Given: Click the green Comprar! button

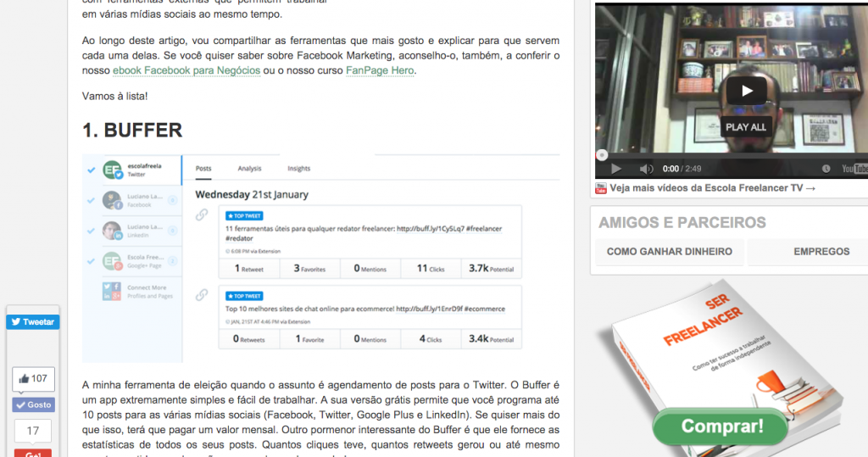Looking at the screenshot, I should point(721,426).
